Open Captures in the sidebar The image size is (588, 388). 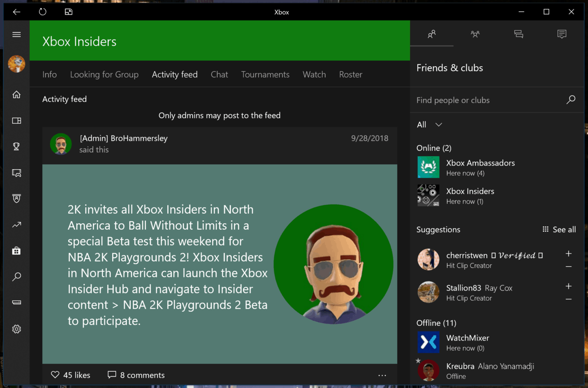(17, 173)
